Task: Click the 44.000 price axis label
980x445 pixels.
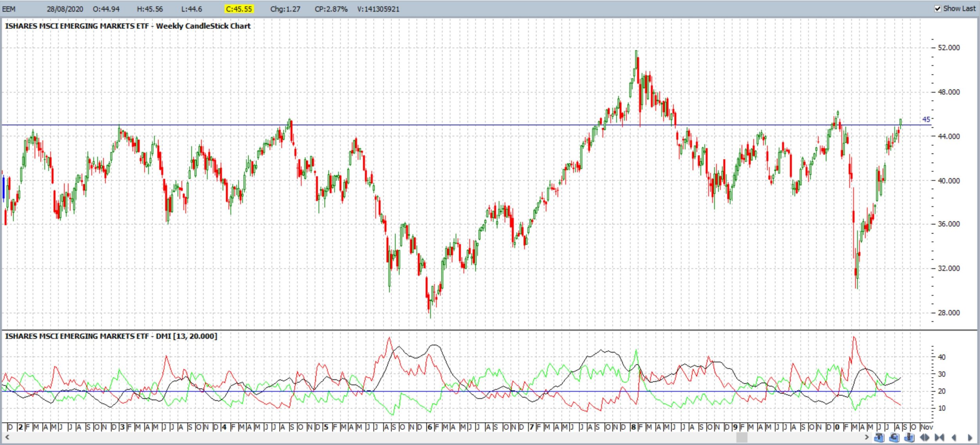Action: pyautogui.click(x=949, y=136)
